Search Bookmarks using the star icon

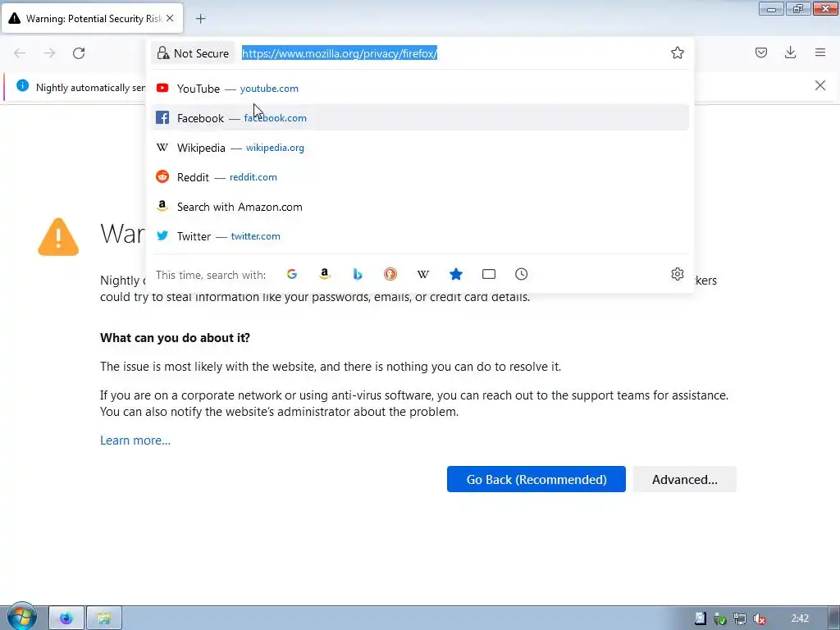(x=456, y=274)
